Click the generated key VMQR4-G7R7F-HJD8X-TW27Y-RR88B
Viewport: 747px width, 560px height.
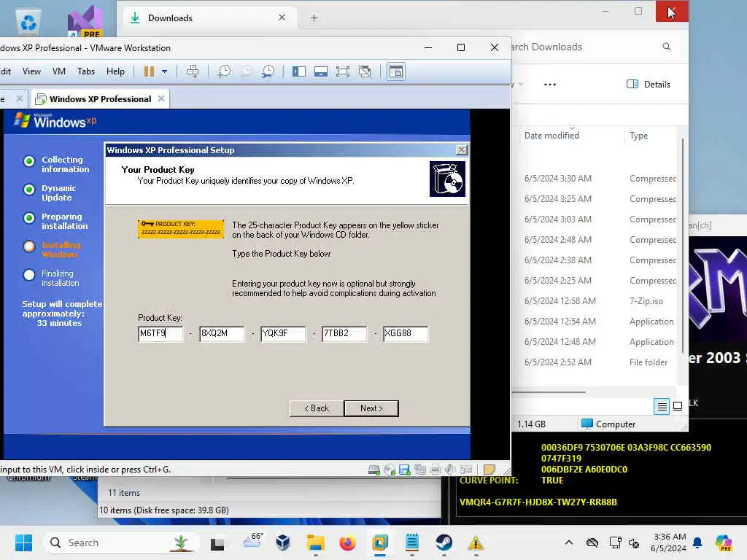tap(538, 502)
